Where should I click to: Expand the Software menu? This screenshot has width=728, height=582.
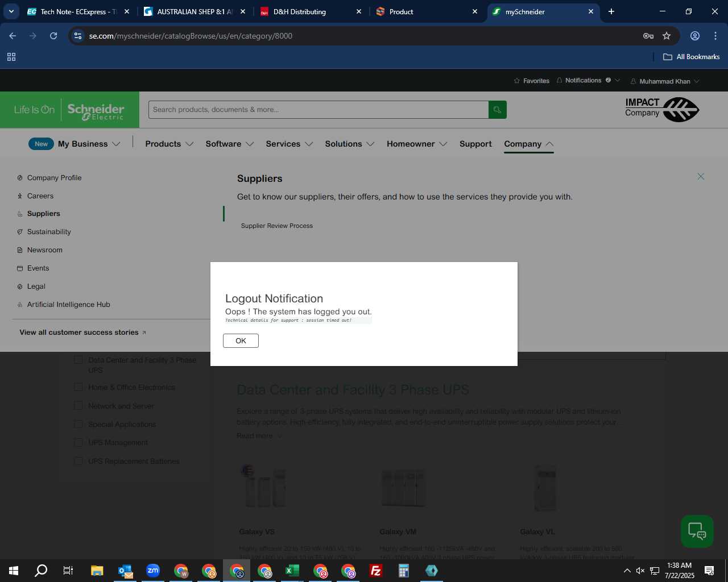click(230, 144)
